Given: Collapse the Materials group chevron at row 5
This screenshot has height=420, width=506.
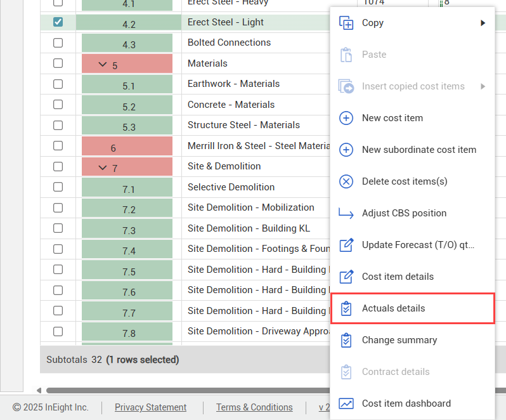Looking at the screenshot, I should 103,65.
